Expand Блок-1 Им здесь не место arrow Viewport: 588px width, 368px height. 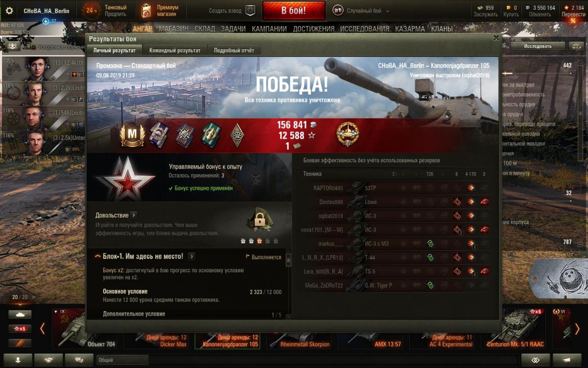tap(192, 256)
